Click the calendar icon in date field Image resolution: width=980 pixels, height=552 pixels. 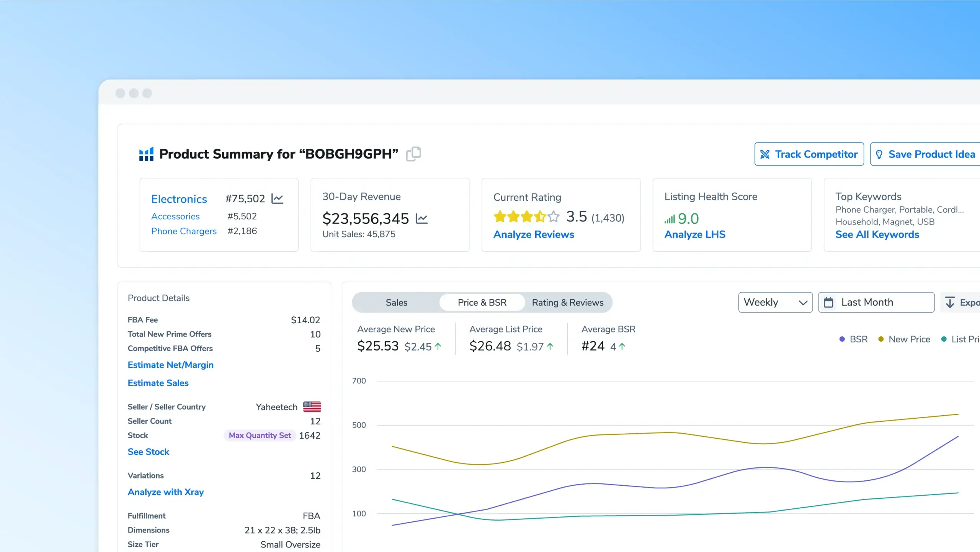click(x=828, y=303)
